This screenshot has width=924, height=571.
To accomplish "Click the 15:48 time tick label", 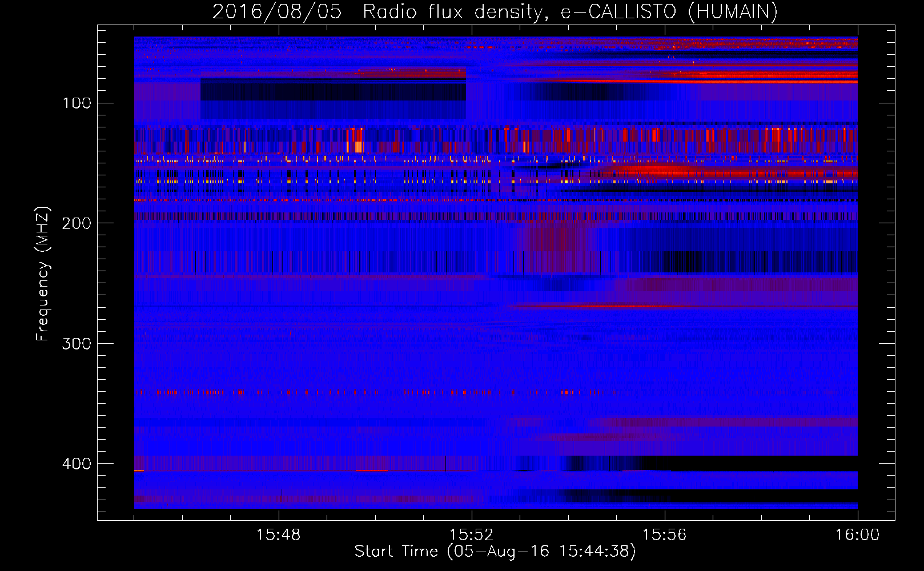I will 278,535.
